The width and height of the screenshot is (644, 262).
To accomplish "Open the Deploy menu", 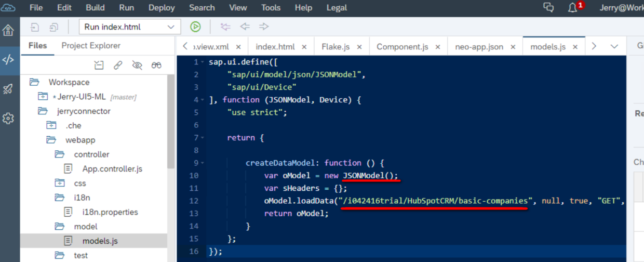I will [162, 8].
